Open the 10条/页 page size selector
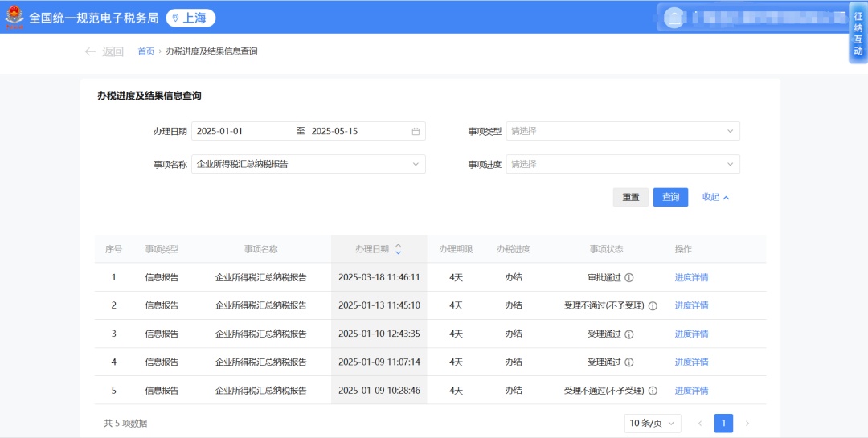The width and height of the screenshot is (868, 438). pyautogui.click(x=652, y=424)
